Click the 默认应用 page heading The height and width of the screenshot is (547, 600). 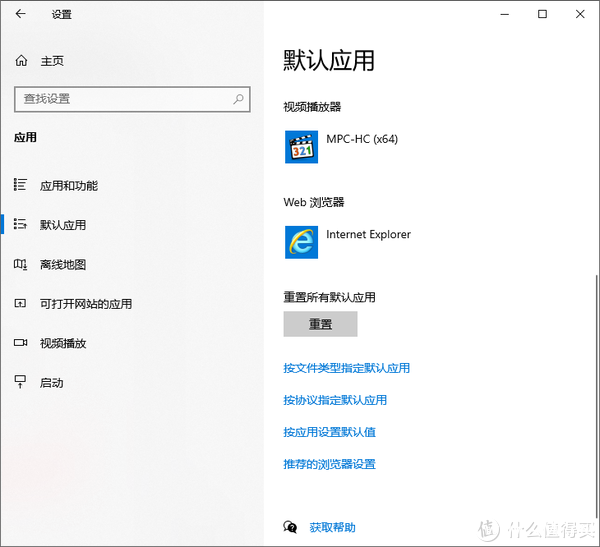[x=329, y=60]
